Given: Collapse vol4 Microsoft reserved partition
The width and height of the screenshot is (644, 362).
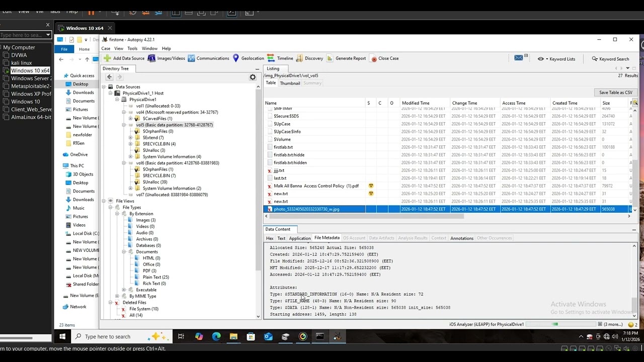Looking at the screenshot, I should click(124, 112).
